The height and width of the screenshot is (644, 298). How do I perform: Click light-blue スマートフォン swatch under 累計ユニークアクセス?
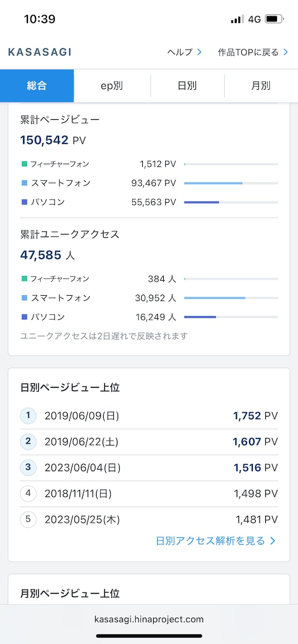point(24,298)
